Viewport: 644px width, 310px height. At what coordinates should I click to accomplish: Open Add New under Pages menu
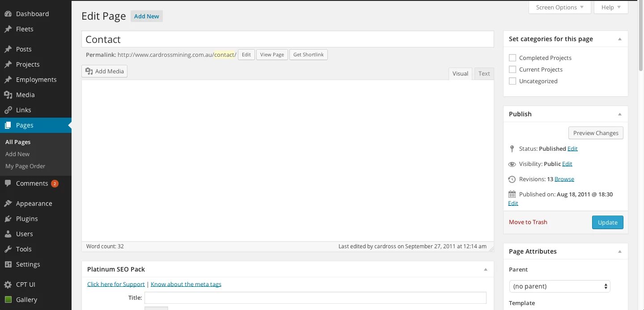[17, 154]
